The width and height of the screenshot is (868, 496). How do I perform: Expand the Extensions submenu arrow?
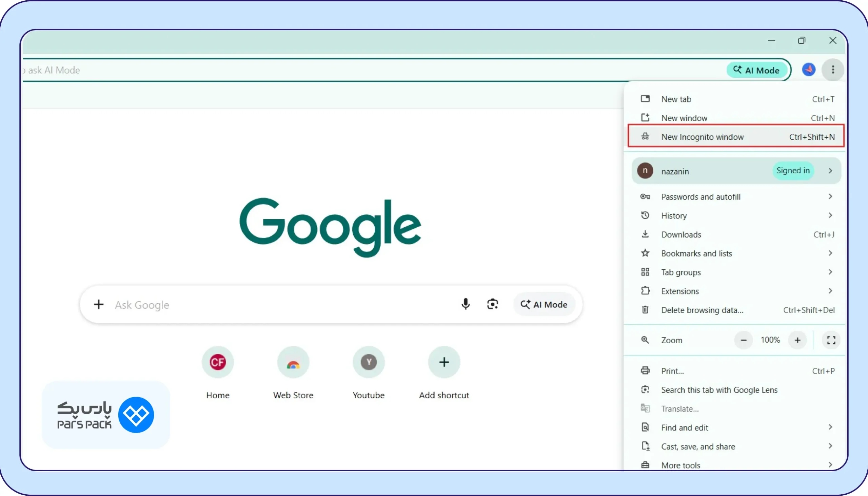tap(830, 291)
